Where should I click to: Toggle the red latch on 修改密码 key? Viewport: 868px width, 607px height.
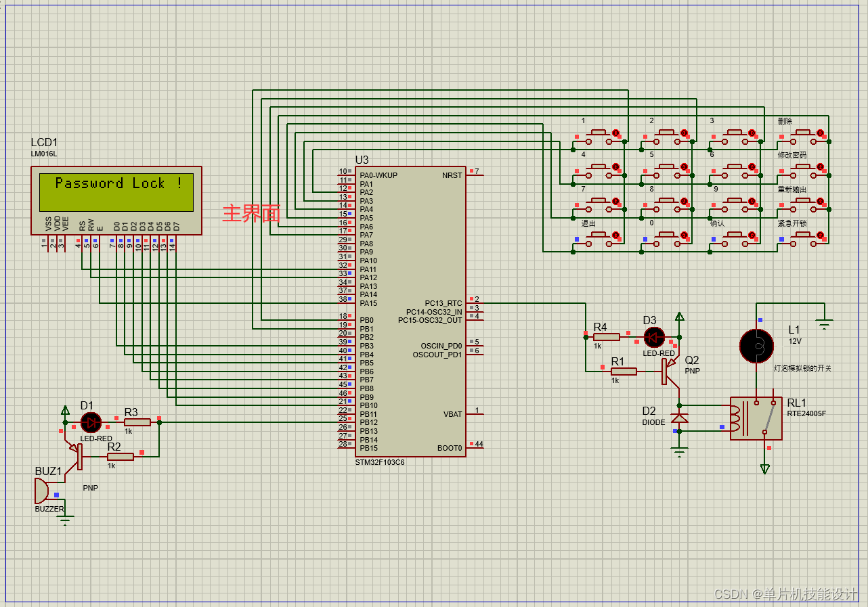(x=820, y=166)
